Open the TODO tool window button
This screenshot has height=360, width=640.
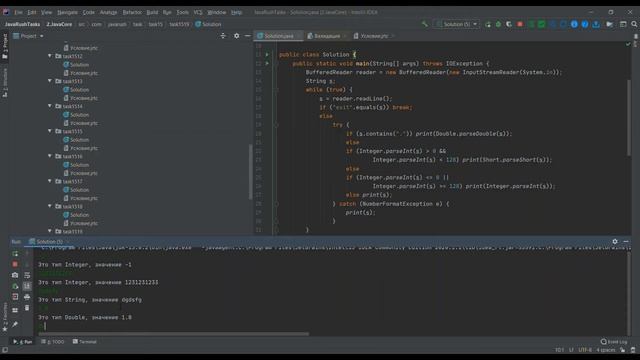click(53, 342)
